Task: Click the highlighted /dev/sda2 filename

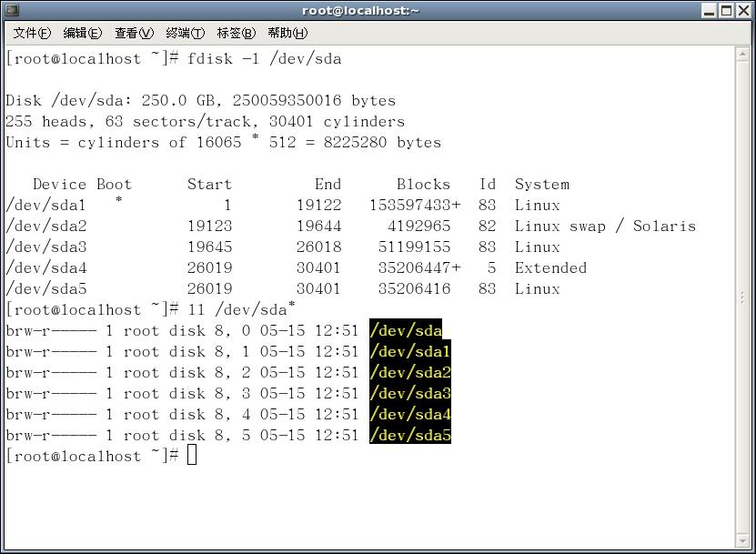Action: 410,372
